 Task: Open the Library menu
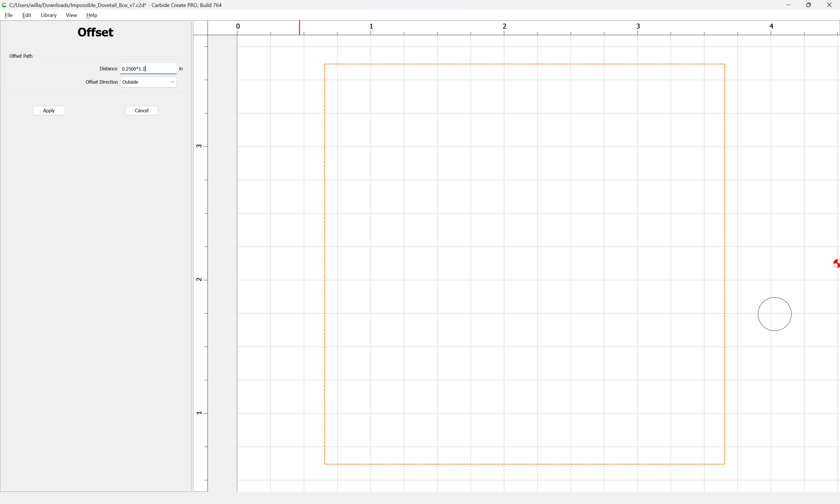click(48, 15)
